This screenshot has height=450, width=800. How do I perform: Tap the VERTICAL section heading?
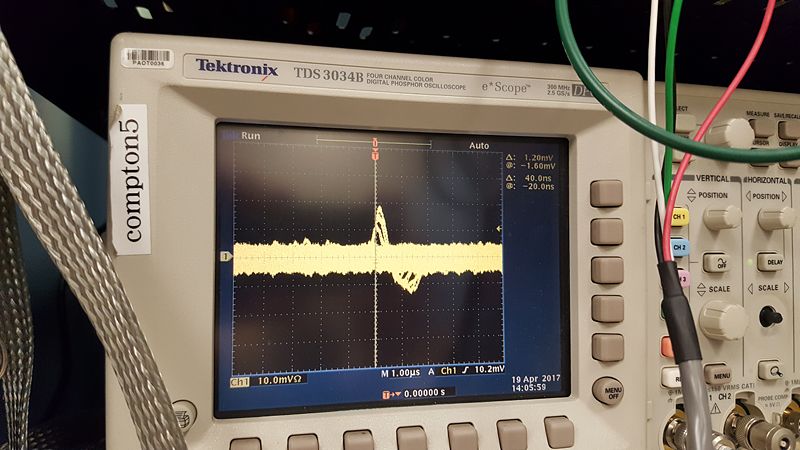pos(712,179)
